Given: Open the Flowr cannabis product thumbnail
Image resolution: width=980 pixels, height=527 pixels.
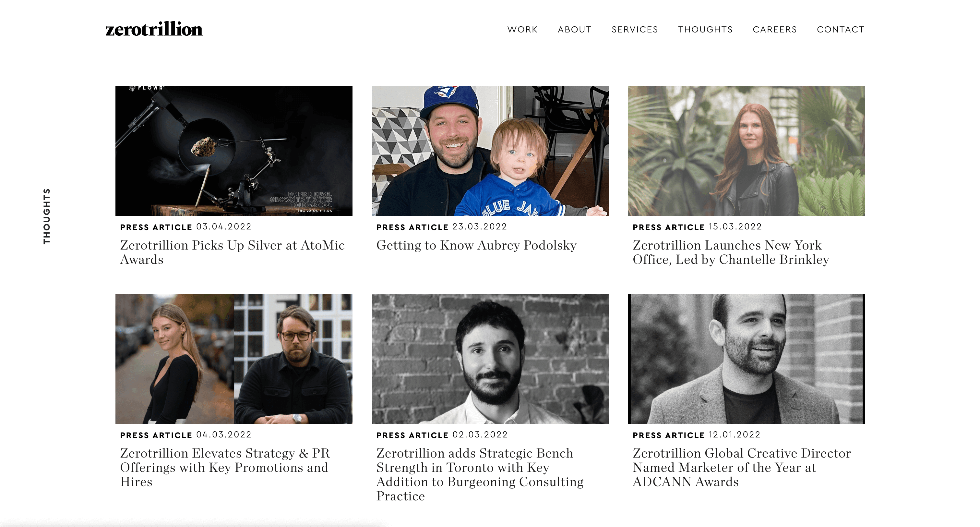Looking at the screenshot, I should [233, 151].
